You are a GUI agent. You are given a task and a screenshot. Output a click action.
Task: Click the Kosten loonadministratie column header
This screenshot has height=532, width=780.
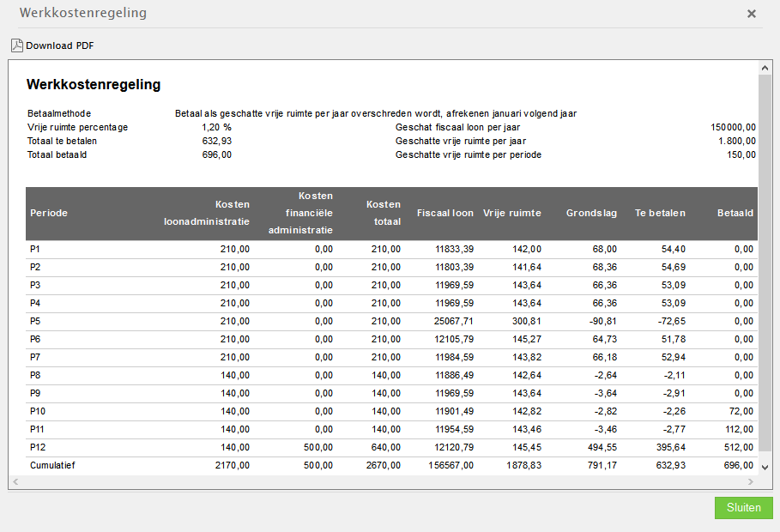[x=207, y=213]
